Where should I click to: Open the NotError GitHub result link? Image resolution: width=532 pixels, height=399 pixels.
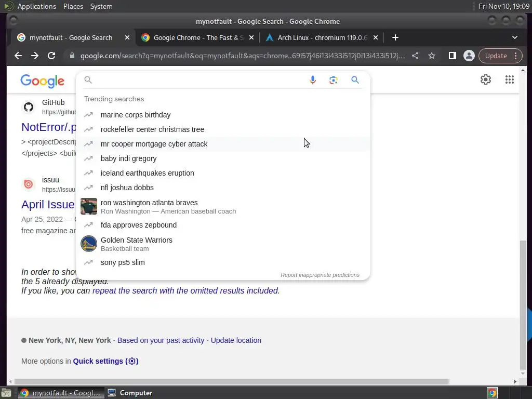click(49, 127)
